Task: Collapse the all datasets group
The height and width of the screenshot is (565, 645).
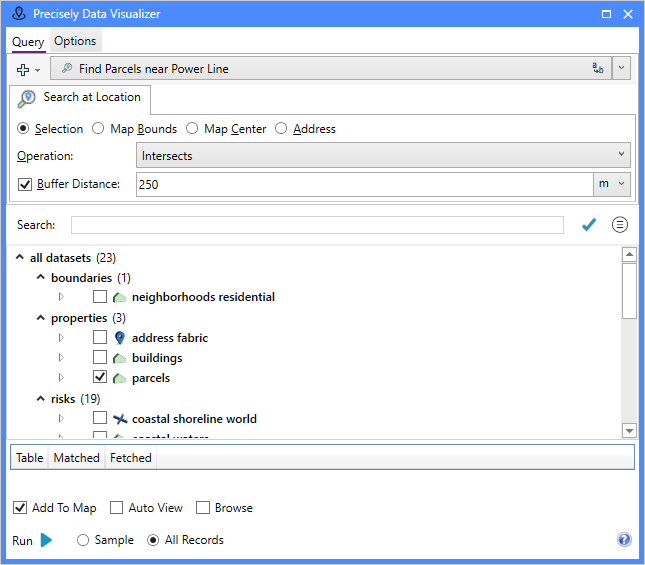Action: (x=19, y=257)
